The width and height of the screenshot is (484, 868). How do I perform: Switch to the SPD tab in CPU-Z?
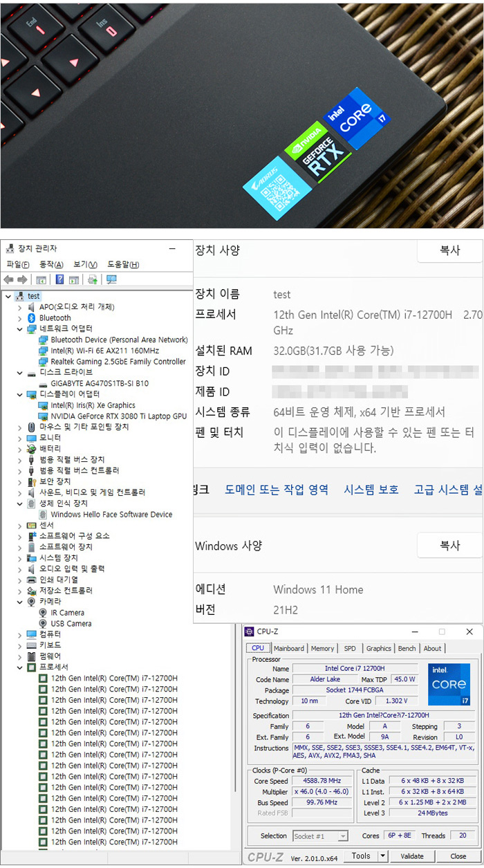tap(350, 649)
